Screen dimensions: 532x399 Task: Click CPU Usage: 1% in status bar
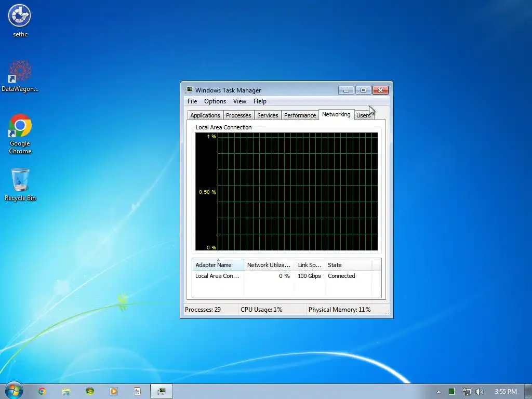(x=261, y=310)
